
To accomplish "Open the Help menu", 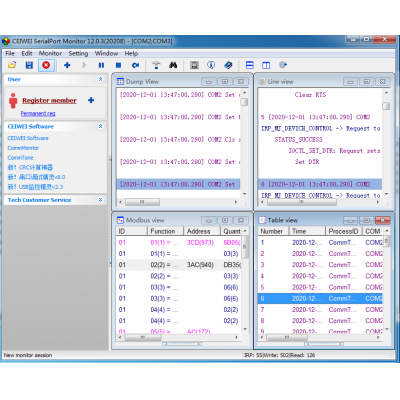I will point(131,53).
